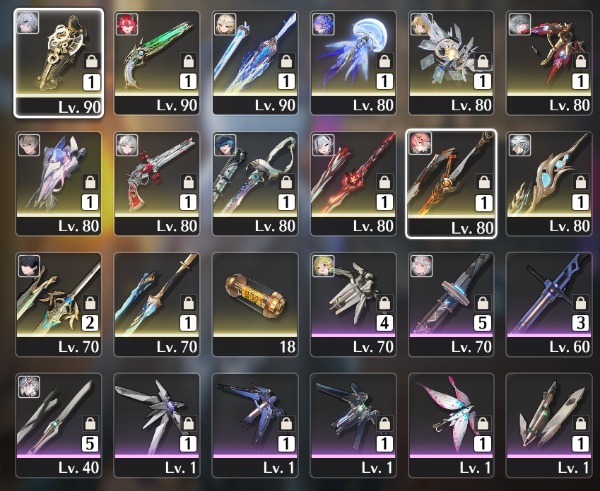Select the red broadblade with star emblem
This screenshot has height=491, width=600.
coord(353,184)
